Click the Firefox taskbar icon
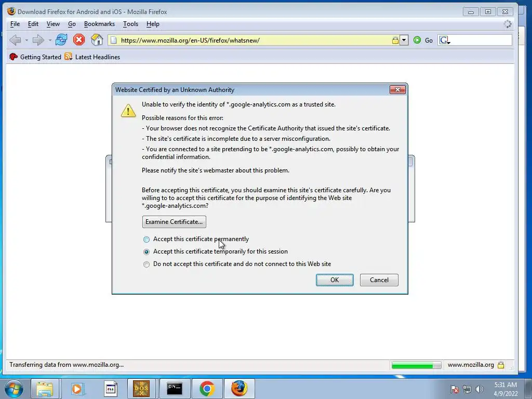This screenshot has height=399, width=532. click(x=239, y=389)
